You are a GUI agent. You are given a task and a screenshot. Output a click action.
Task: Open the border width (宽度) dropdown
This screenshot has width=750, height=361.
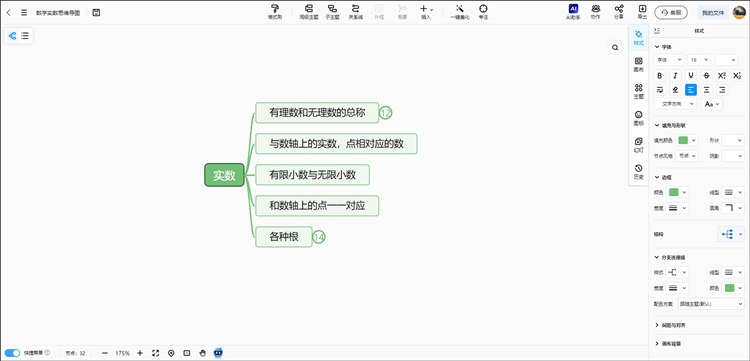pyautogui.click(x=678, y=208)
